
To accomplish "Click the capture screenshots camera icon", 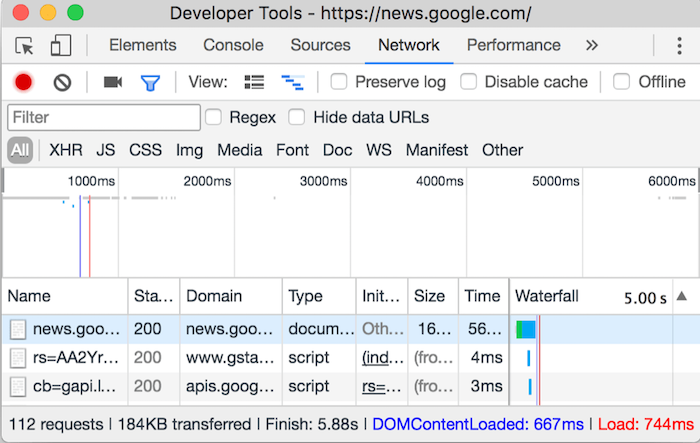I will (113, 82).
